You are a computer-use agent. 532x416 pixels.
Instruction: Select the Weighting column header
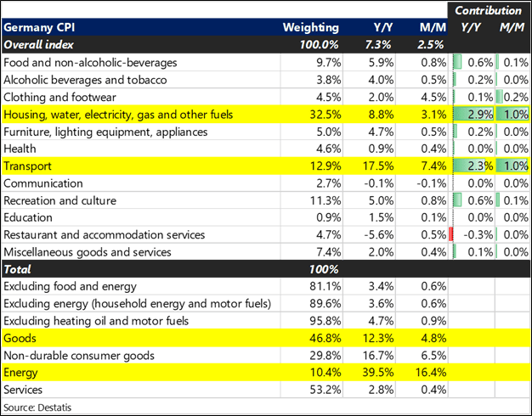coord(310,27)
